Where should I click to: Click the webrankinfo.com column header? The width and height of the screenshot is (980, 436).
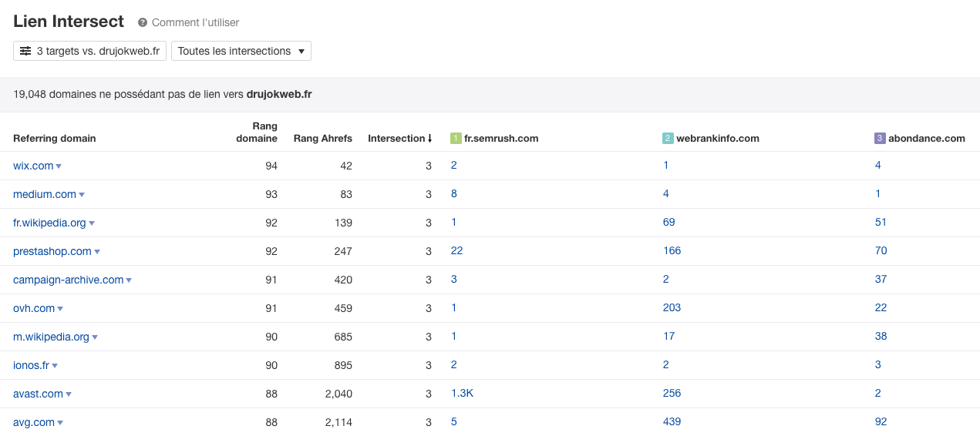718,139
